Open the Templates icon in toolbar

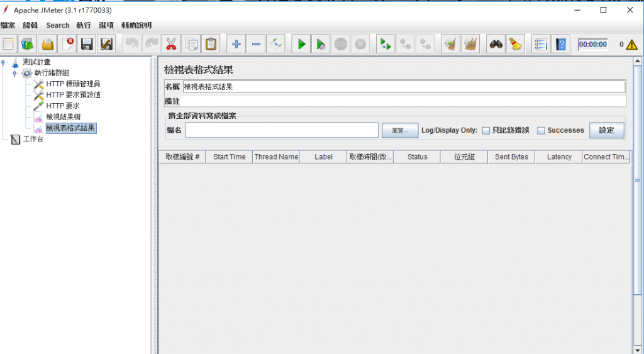[28, 44]
